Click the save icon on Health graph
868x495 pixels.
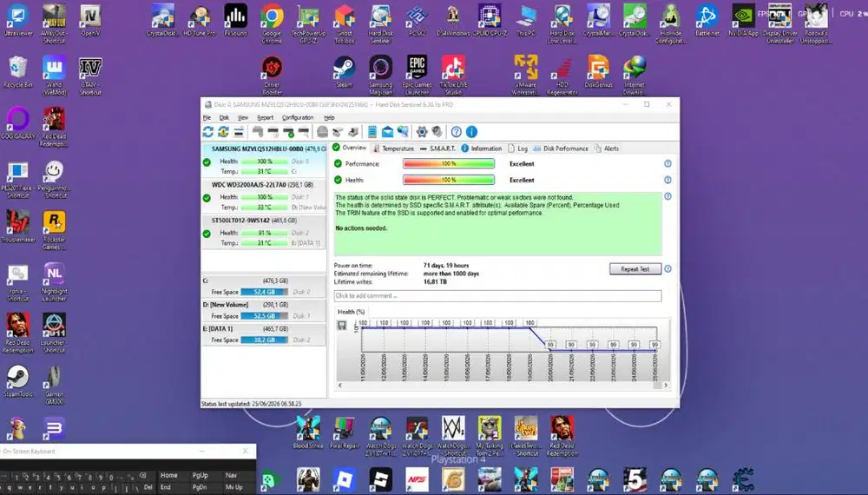[x=341, y=326]
